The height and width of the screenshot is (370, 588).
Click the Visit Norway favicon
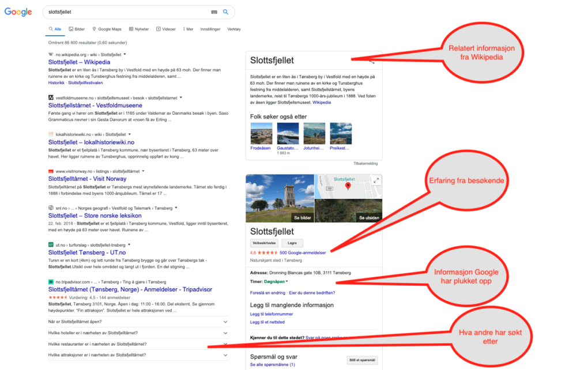51,171
